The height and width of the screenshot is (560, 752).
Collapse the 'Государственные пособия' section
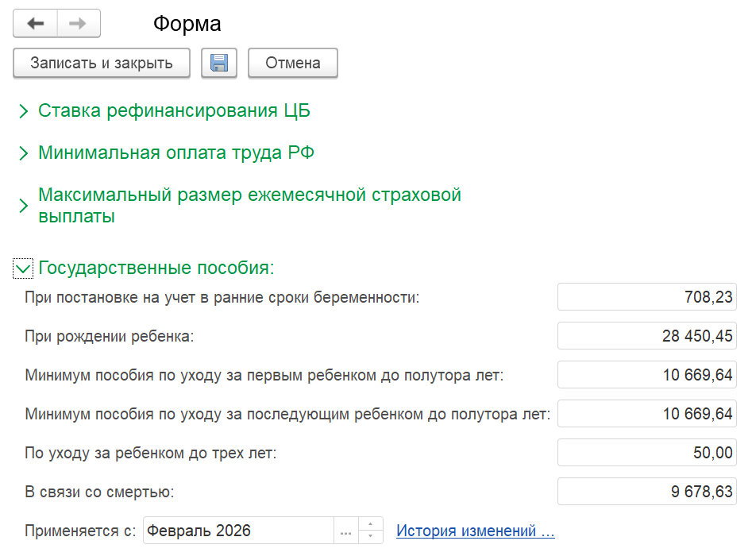coord(23,268)
